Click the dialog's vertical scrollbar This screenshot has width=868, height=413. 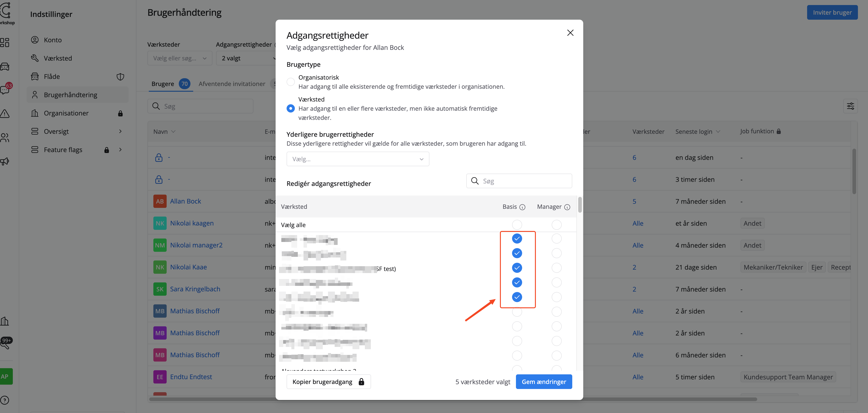pyautogui.click(x=580, y=205)
